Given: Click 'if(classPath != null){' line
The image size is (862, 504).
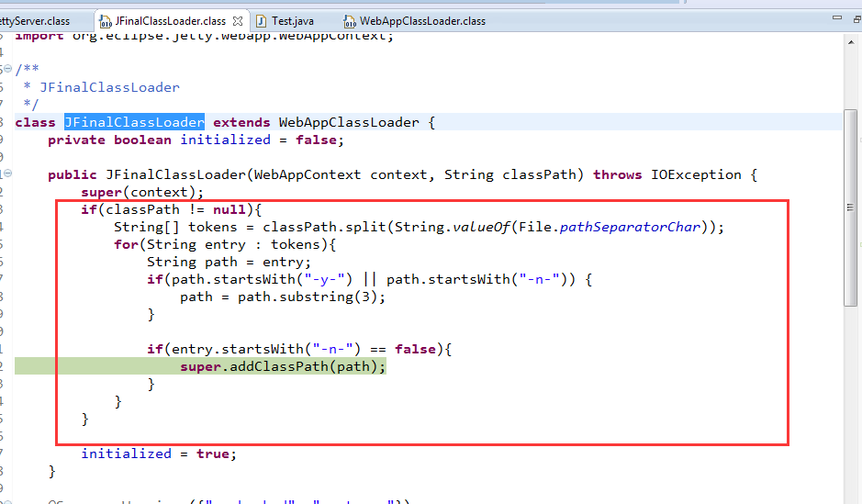Looking at the screenshot, I should coord(172,209).
